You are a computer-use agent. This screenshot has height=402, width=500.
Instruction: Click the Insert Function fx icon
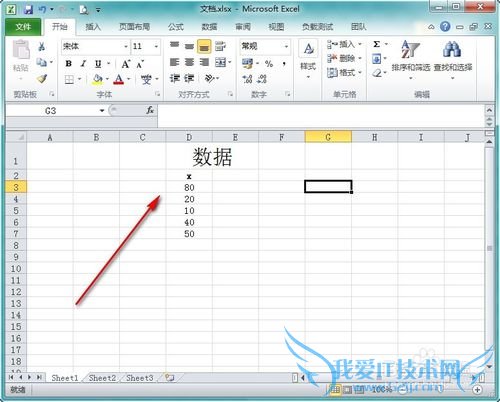(150, 110)
